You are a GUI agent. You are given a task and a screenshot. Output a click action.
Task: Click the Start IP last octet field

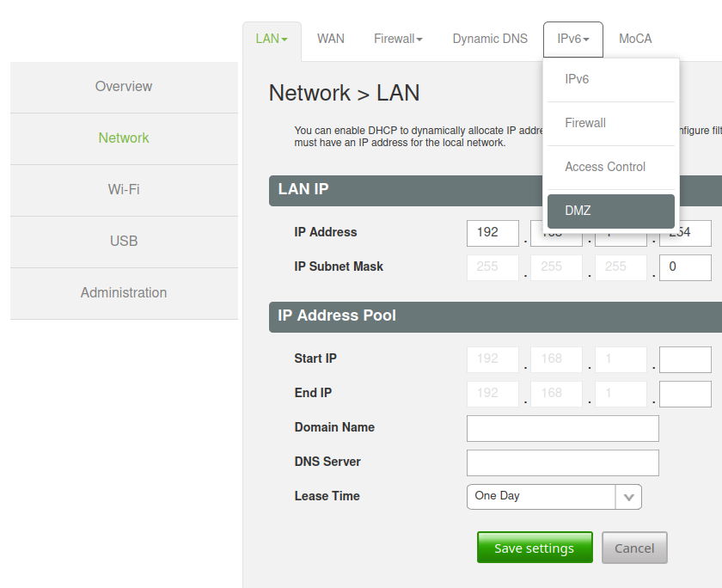point(685,359)
